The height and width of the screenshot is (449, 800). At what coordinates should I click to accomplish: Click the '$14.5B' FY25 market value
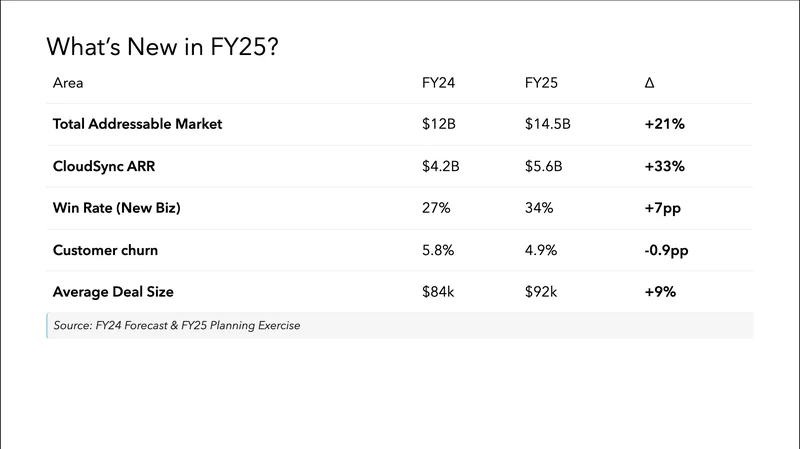[548, 124]
